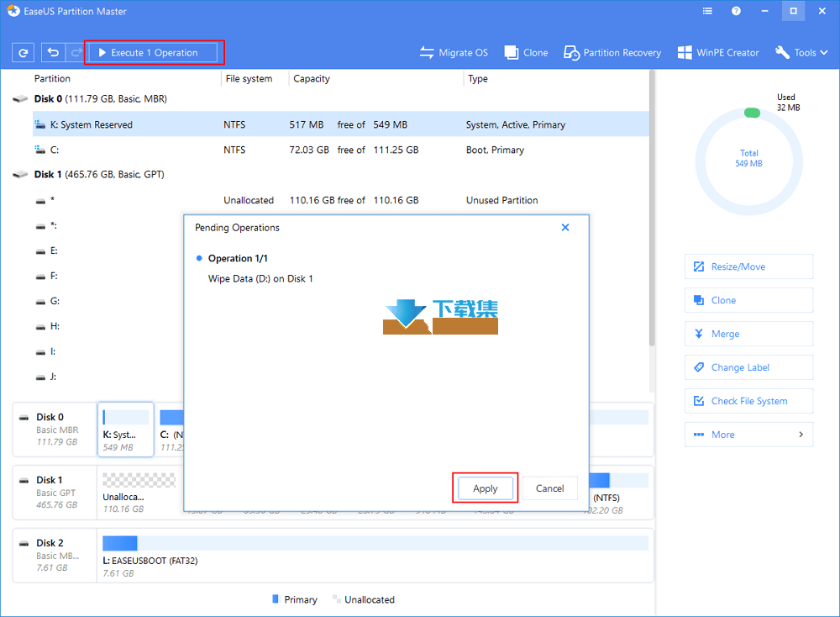Image resolution: width=840 pixels, height=617 pixels.
Task: Open the Migrate OS tool
Action: point(454,53)
